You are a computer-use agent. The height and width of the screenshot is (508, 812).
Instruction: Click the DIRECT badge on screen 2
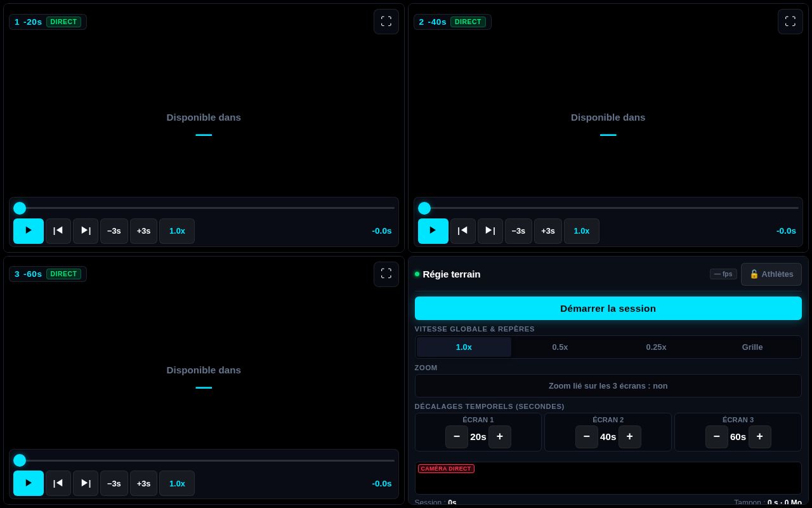click(x=468, y=22)
